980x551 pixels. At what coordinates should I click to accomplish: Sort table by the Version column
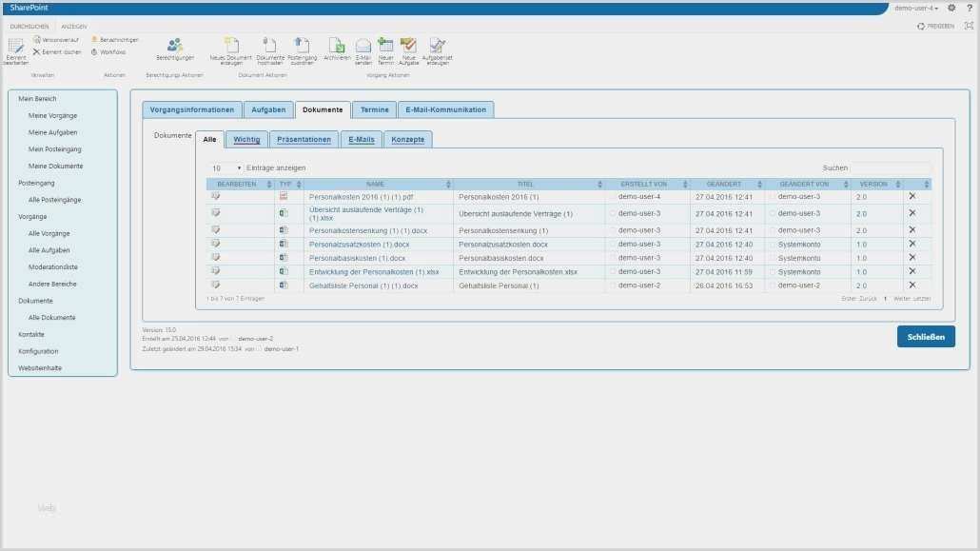coord(876,184)
